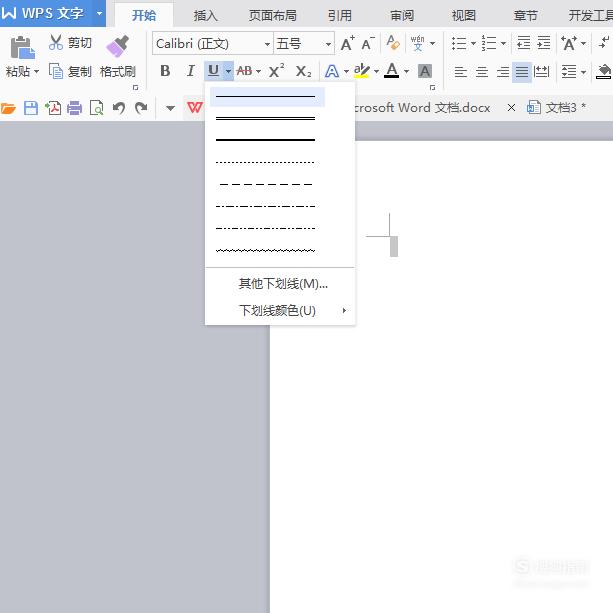613x613 pixels.
Task: Open Print Preview icon
Action: pyautogui.click(x=96, y=108)
